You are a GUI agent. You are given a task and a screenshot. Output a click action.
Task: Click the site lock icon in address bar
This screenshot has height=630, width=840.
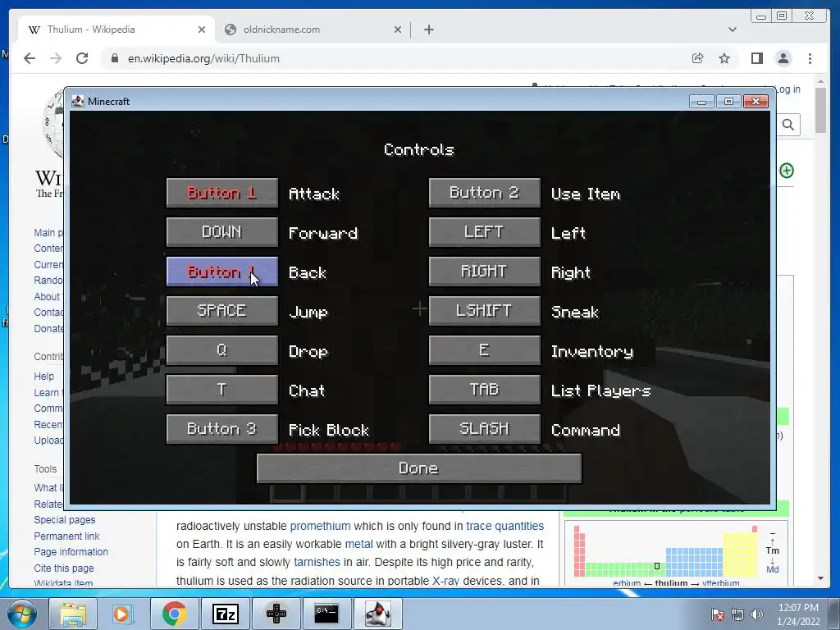(x=114, y=58)
